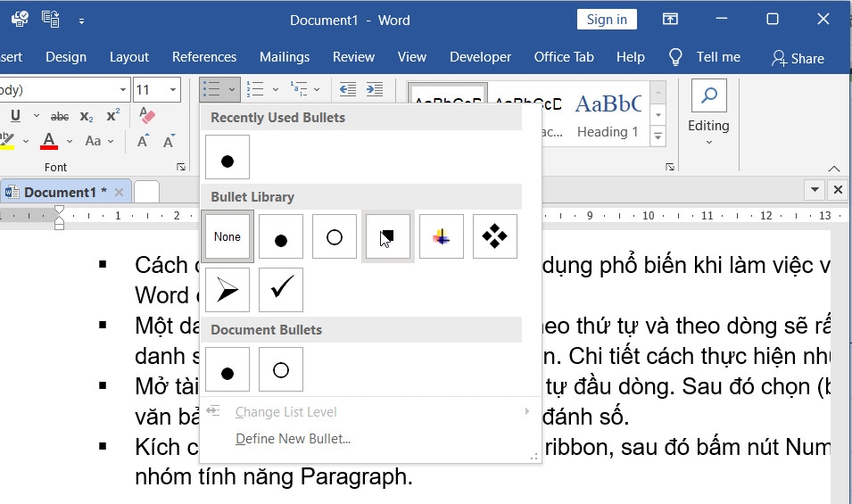Image resolution: width=852 pixels, height=504 pixels.
Task: Apply the Heading 1 style
Action: tap(608, 114)
